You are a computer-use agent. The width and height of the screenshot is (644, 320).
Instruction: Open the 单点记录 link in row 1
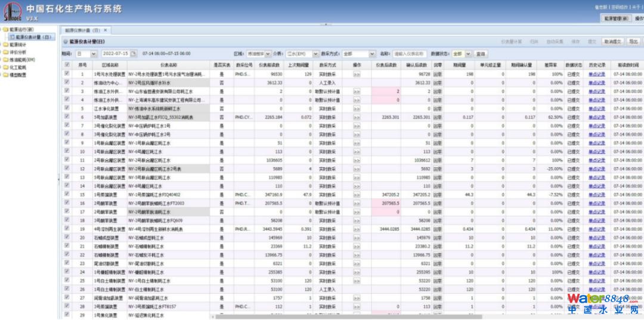[x=596, y=75]
